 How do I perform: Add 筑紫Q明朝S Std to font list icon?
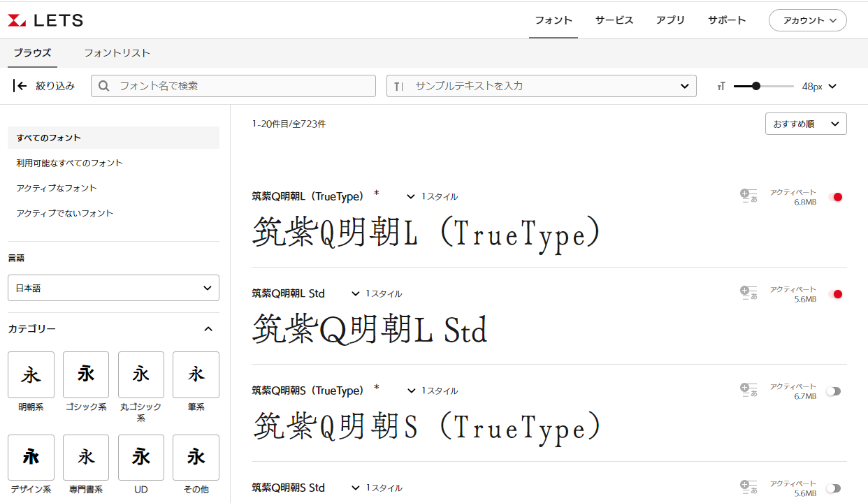[748, 488]
